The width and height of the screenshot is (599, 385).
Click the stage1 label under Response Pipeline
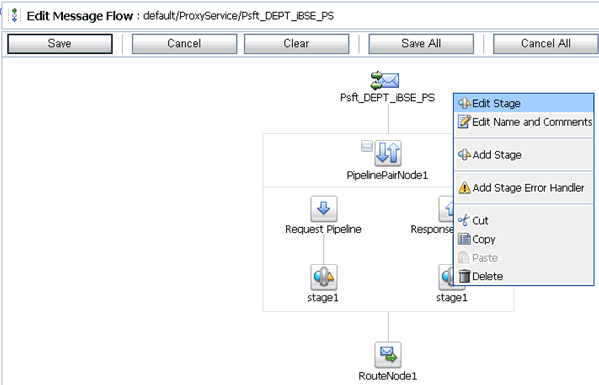(x=452, y=298)
